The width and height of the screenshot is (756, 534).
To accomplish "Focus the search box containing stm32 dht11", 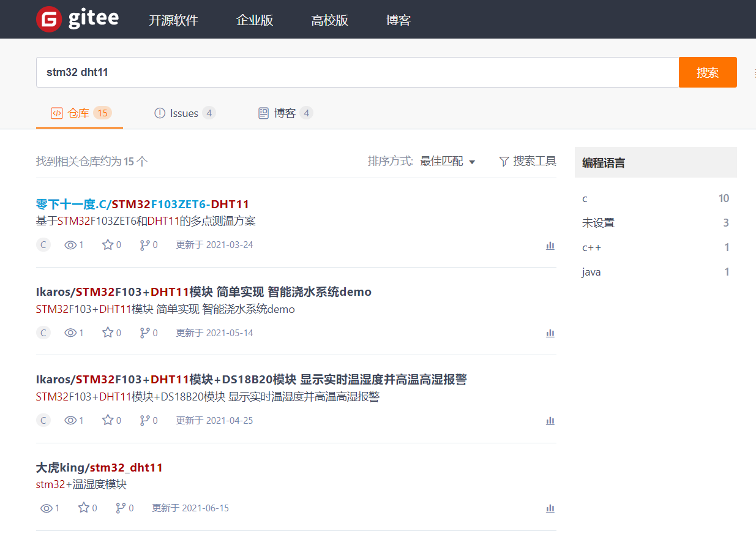I will pos(357,72).
